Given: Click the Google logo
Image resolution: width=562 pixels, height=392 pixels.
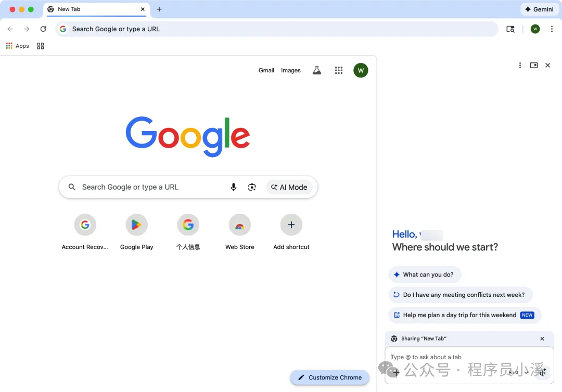Looking at the screenshot, I should coord(188,136).
